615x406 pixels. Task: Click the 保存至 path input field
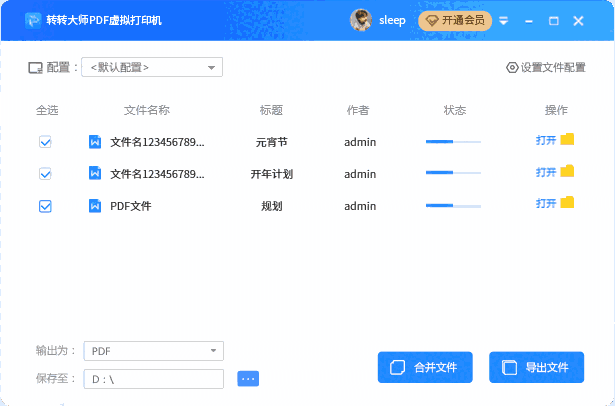point(153,379)
